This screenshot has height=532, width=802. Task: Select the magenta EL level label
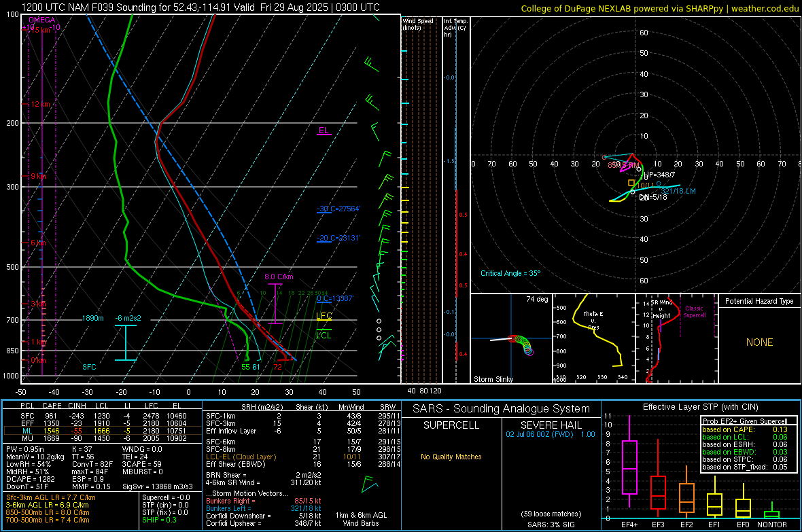[x=324, y=130]
